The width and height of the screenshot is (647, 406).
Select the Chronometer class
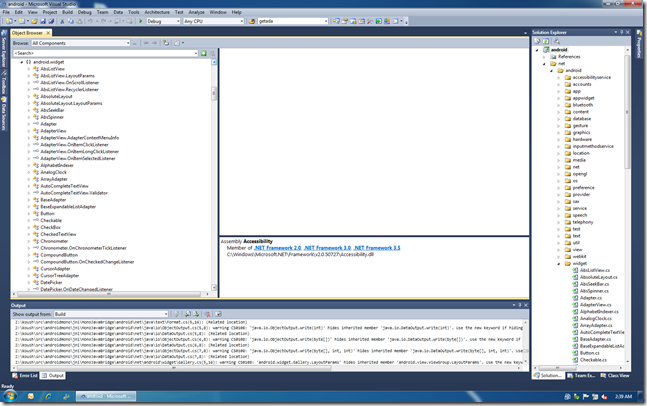(x=54, y=241)
